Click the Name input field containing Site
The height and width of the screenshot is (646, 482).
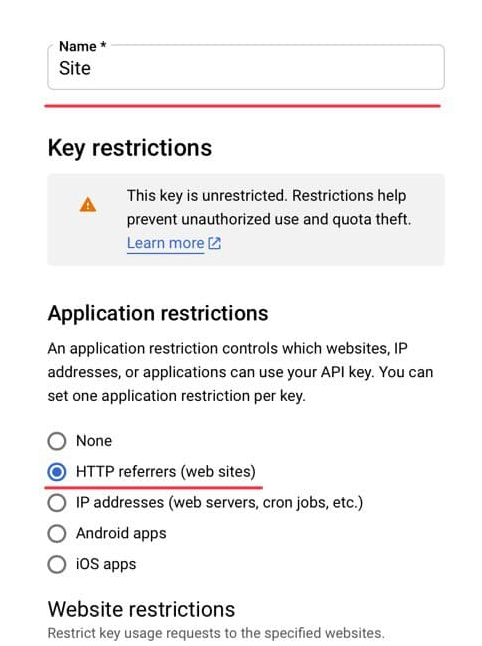(246, 67)
